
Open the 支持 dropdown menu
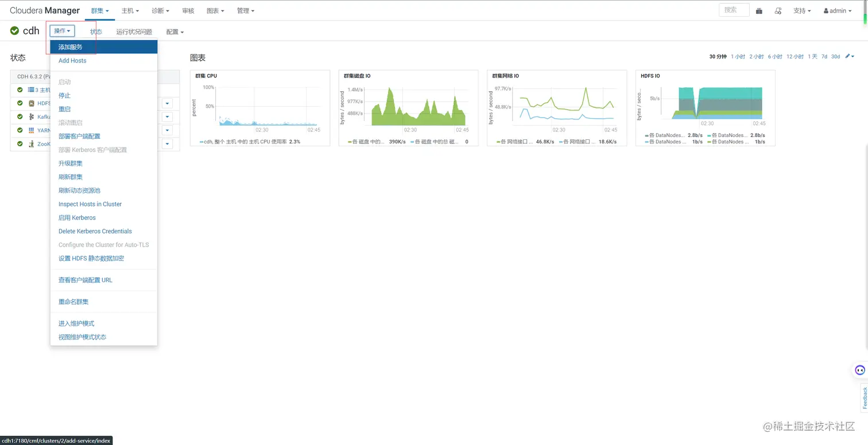click(802, 11)
